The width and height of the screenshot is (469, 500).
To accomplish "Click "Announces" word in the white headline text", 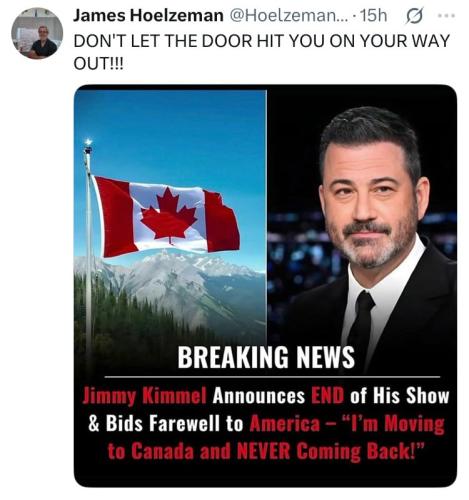I will [x=259, y=396].
